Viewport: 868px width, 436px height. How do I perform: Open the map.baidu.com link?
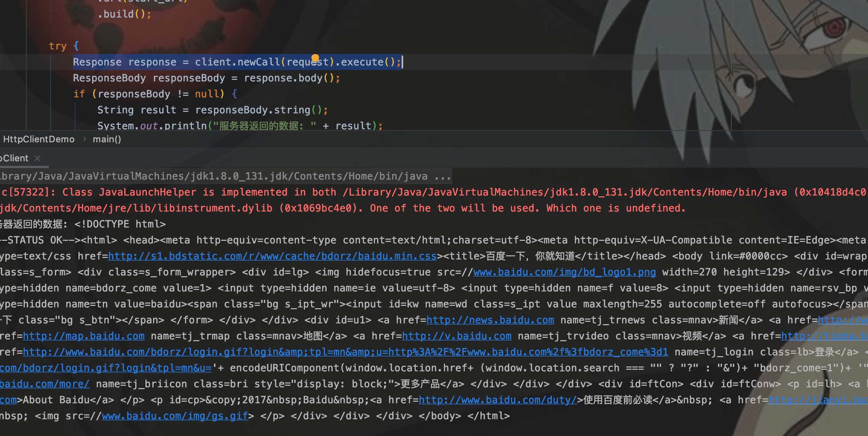coord(83,336)
